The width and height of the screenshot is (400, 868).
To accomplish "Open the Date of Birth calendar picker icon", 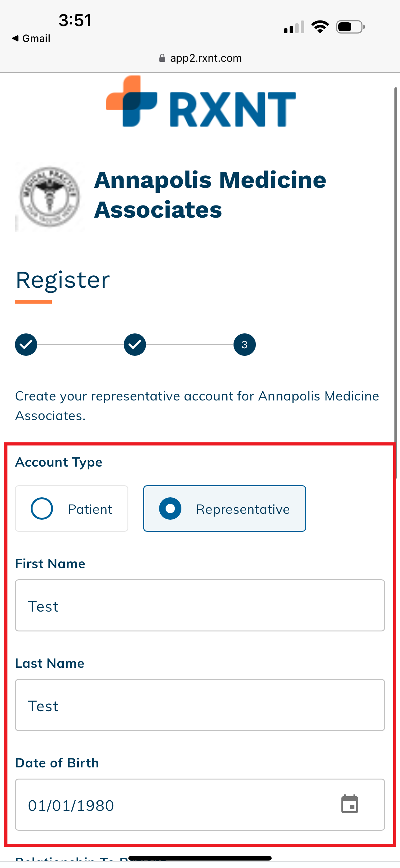I will [349, 804].
